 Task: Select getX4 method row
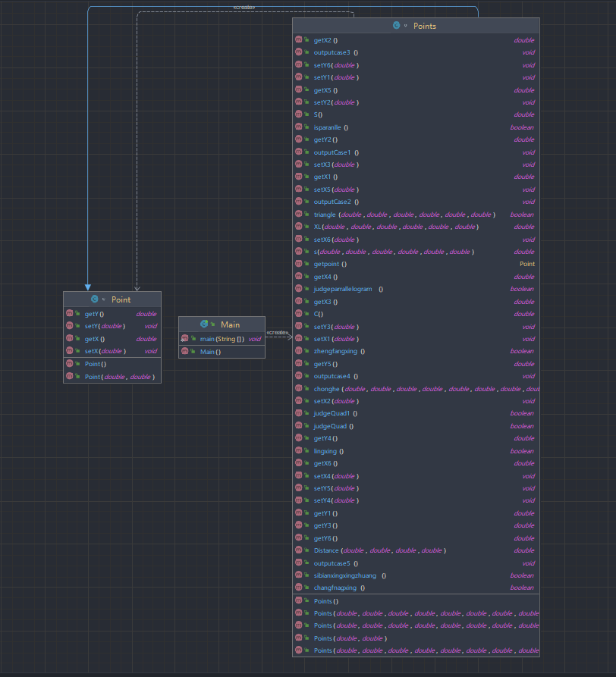416,276
